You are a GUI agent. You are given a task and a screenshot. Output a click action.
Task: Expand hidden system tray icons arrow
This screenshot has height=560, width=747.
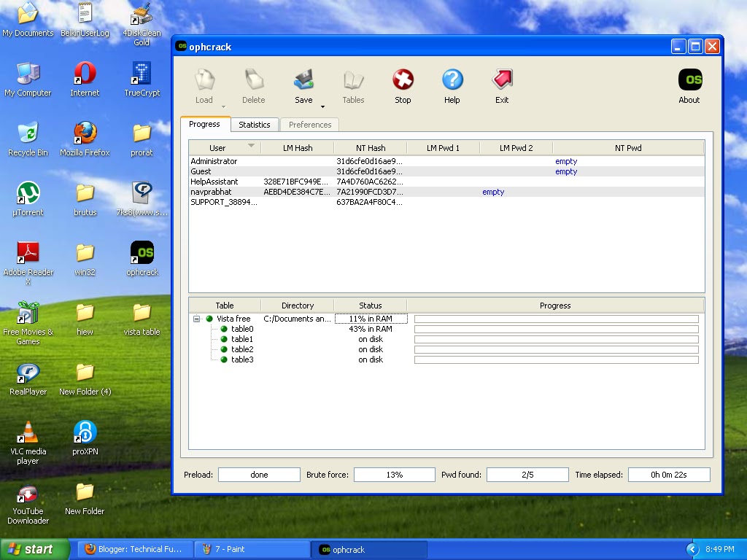(x=692, y=550)
